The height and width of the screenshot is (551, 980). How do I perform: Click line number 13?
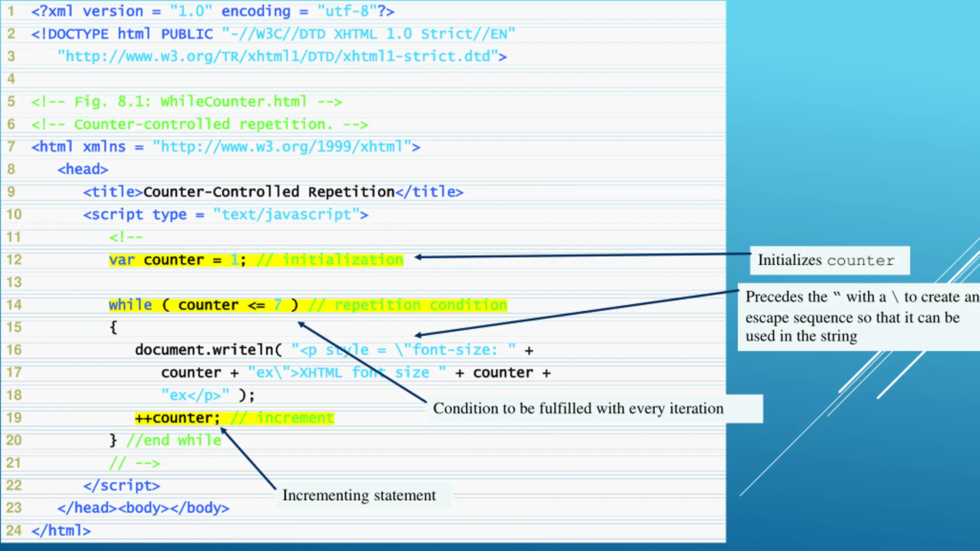(x=14, y=282)
